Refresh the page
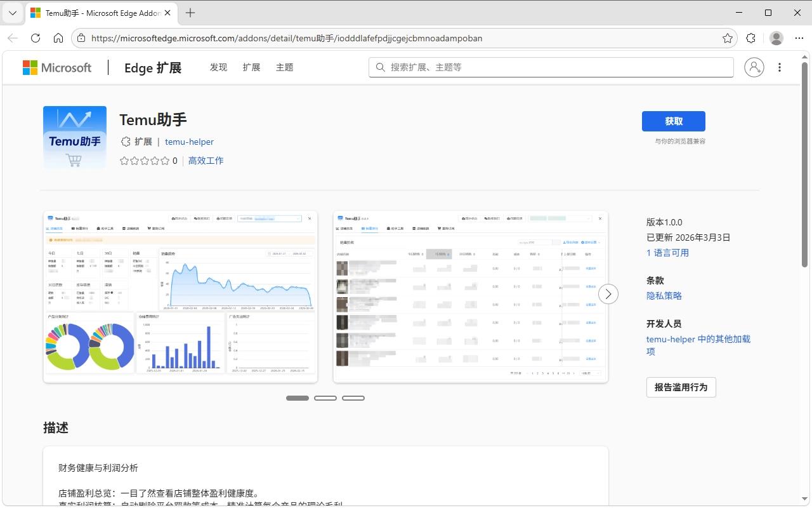This screenshot has height=508, width=812. (36, 38)
